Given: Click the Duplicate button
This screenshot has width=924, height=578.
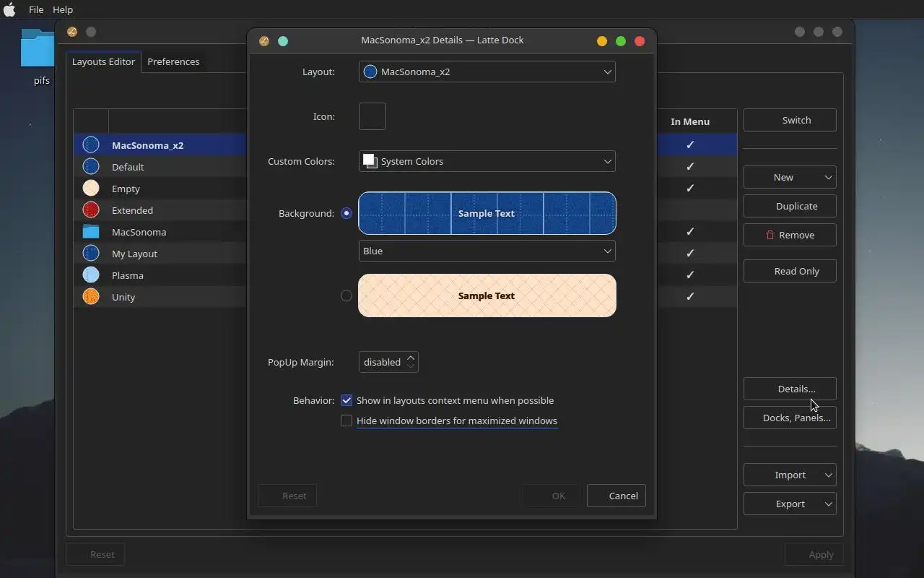Looking at the screenshot, I should [790, 206].
